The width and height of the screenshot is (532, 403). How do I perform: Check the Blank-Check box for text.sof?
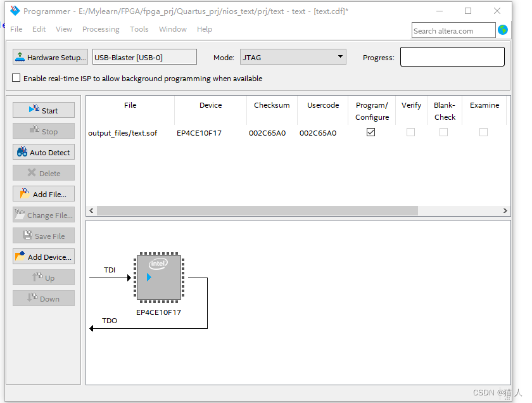pyautogui.click(x=443, y=132)
